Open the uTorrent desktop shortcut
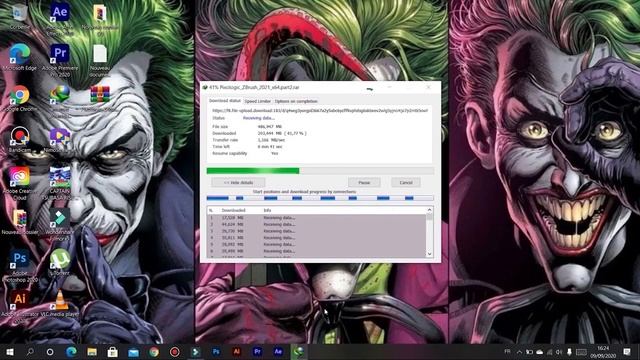Image resolution: width=640 pixels, height=360 pixels. click(x=60, y=262)
